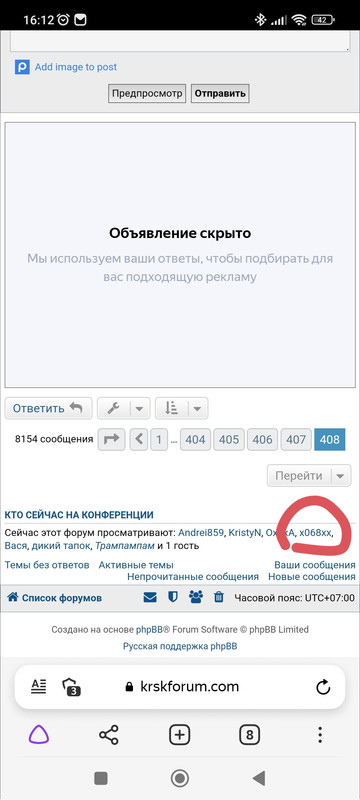
Task: Open Непрочитанные сообщения link
Action: tap(193, 577)
